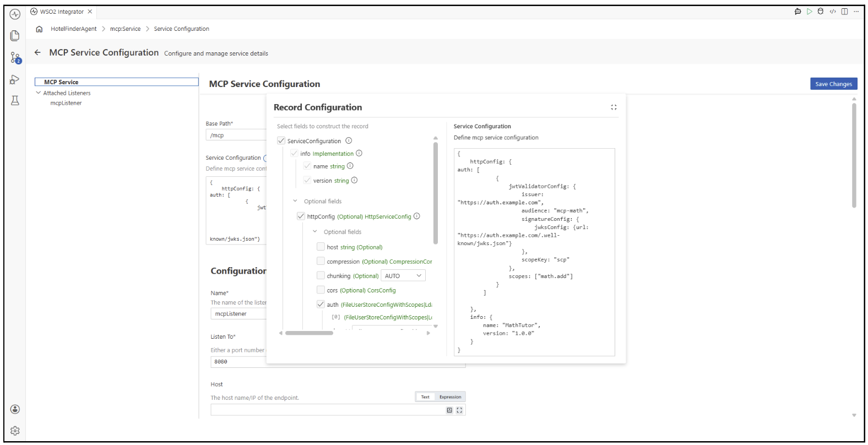Click the horizontal scrollbar in the record fields list

tap(309, 333)
